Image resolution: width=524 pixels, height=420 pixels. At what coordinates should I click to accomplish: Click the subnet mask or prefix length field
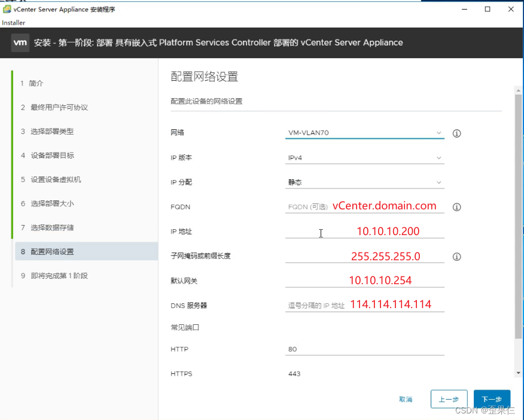[x=365, y=256]
